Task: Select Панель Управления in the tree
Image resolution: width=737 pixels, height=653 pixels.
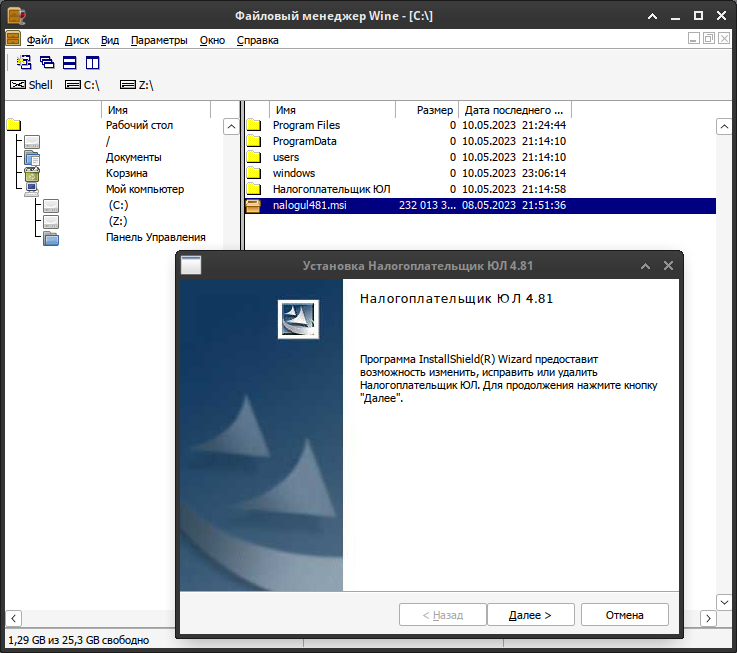Action: tap(156, 237)
